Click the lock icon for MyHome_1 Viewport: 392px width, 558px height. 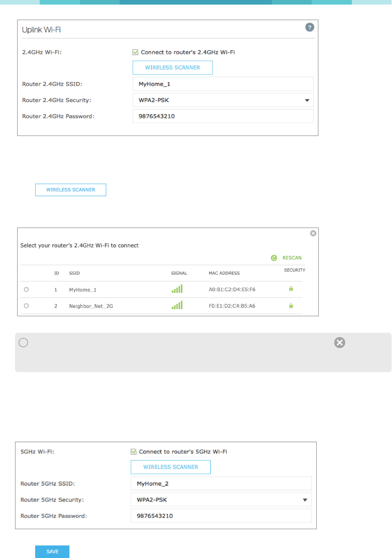pos(291,289)
